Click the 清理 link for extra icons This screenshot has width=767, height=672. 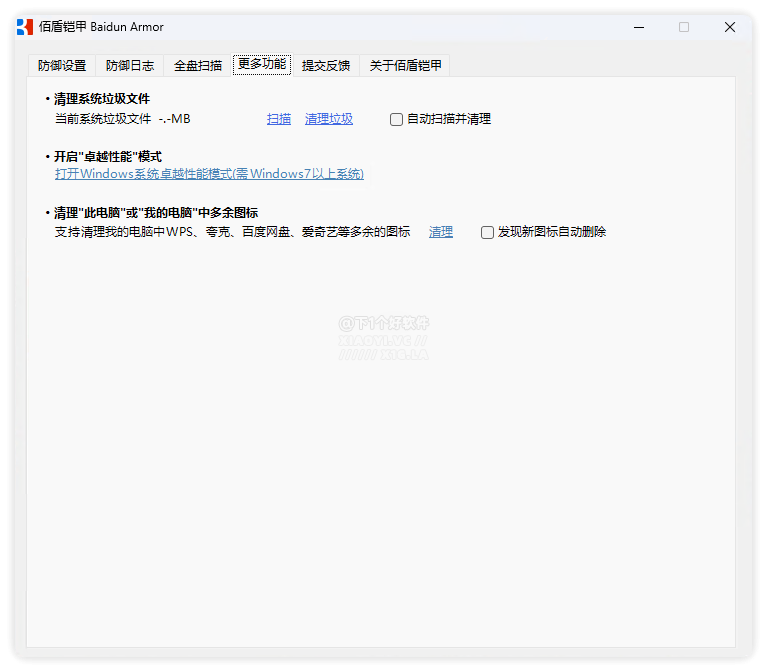tap(441, 232)
